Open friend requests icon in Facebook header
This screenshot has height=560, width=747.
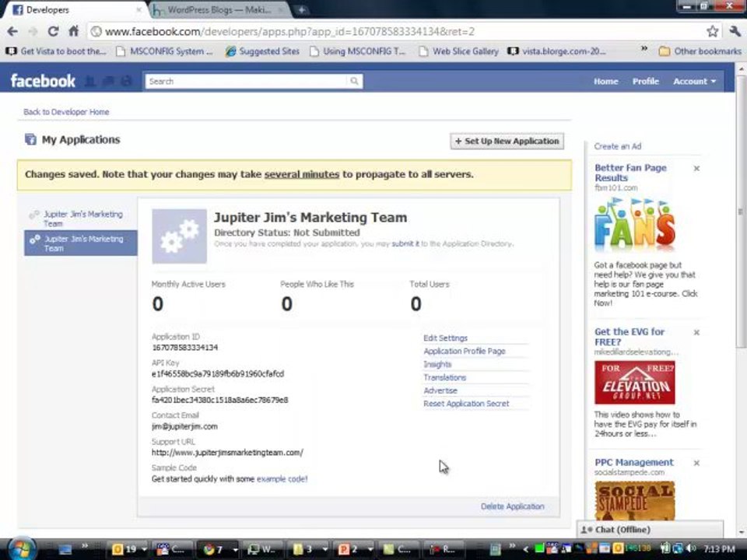click(x=90, y=81)
